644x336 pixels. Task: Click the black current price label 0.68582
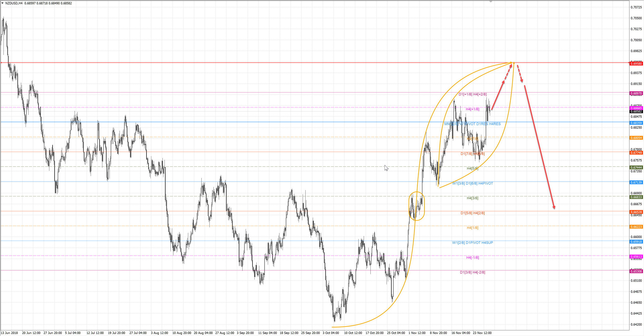pyautogui.click(x=636, y=112)
